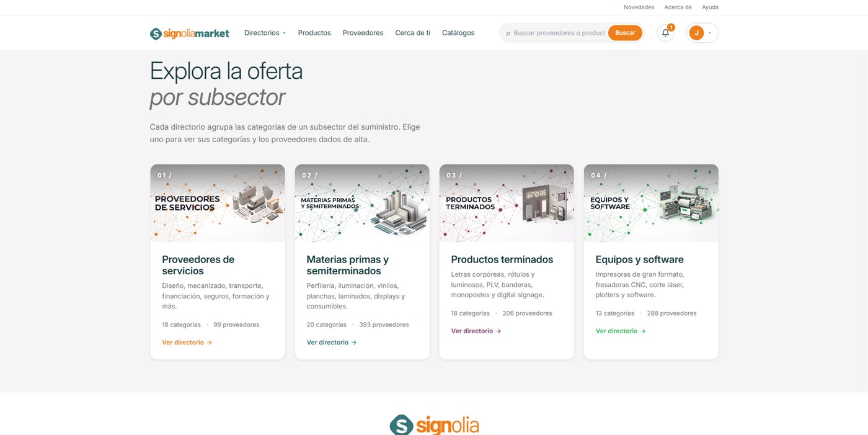Click the Materias primas y semiterminados title
Viewport: 868px width, 435px height.
[348, 265]
